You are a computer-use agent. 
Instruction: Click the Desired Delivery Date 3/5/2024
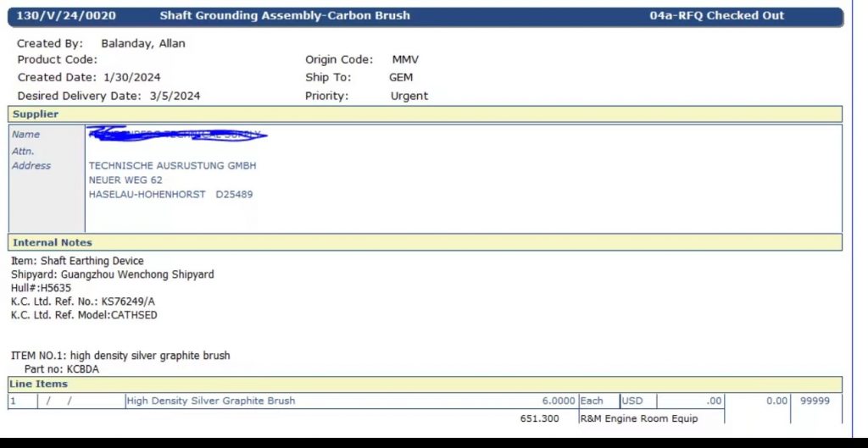click(x=175, y=96)
